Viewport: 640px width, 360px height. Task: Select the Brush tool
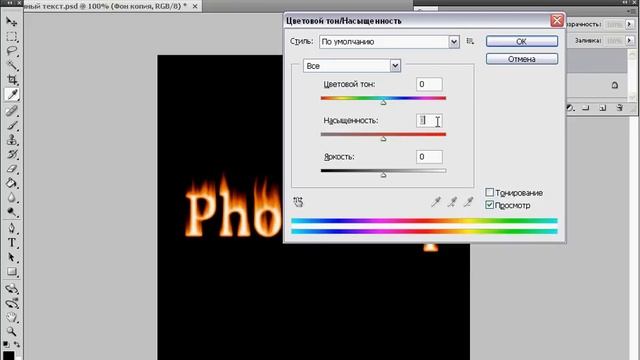tap(11, 125)
